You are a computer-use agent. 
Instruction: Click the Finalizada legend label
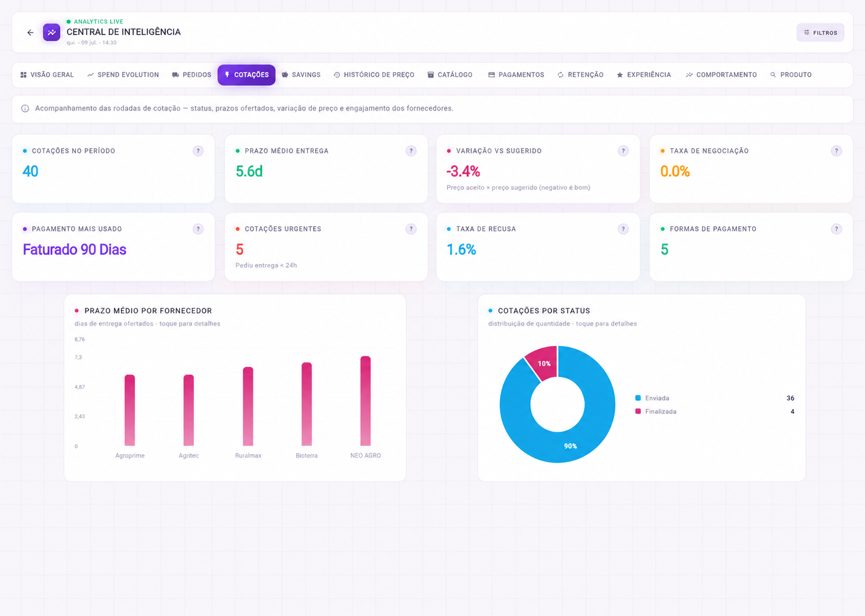(661, 412)
